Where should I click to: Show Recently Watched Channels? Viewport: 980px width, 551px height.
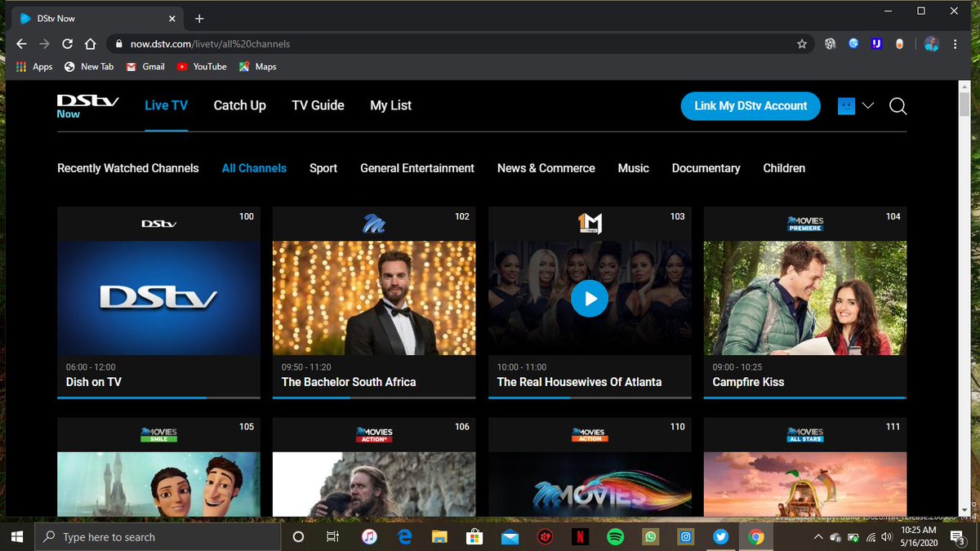pyautogui.click(x=128, y=168)
